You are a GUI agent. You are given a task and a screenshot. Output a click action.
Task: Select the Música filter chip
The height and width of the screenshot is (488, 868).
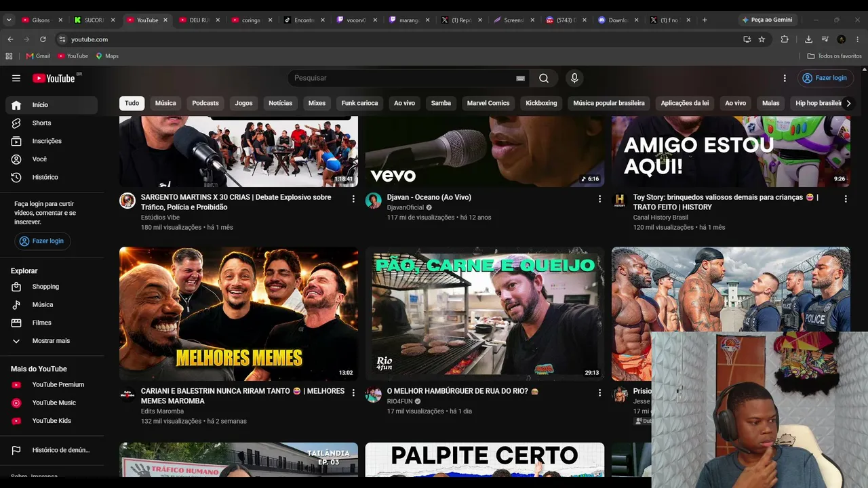pyautogui.click(x=165, y=103)
